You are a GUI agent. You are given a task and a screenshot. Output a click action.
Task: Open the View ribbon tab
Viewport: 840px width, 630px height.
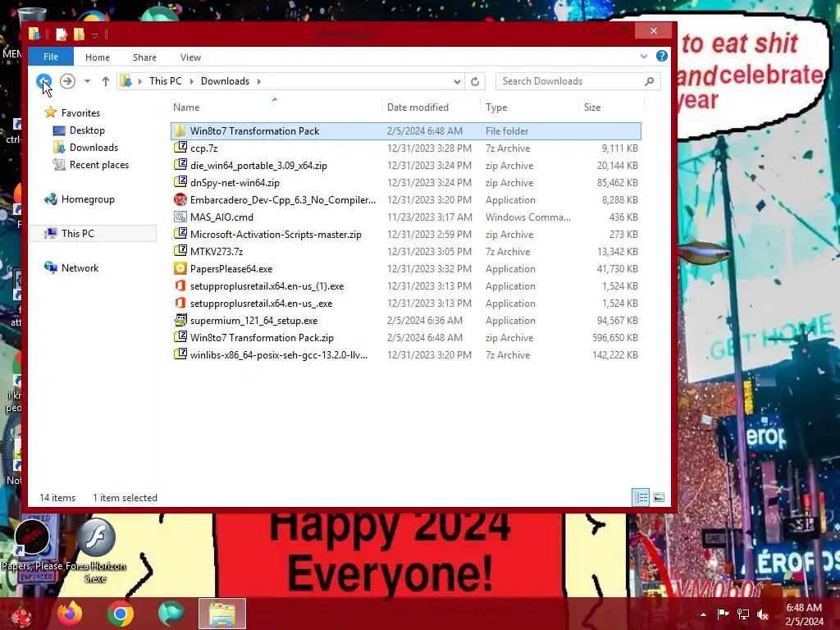click(190, 57)
